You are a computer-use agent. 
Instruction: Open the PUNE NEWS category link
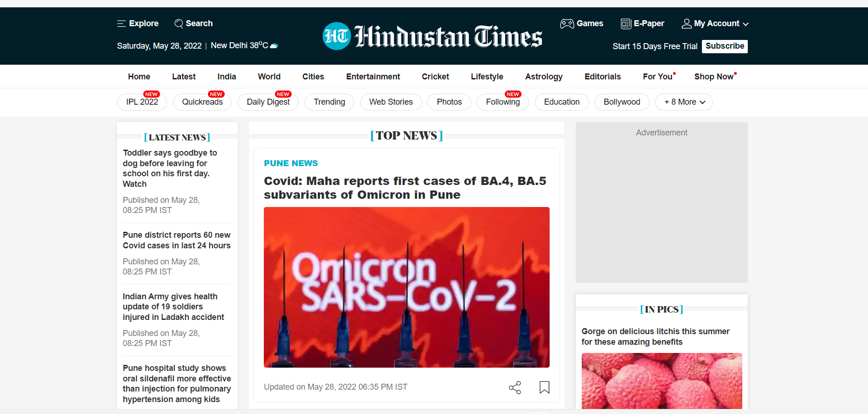click(290, 163)
